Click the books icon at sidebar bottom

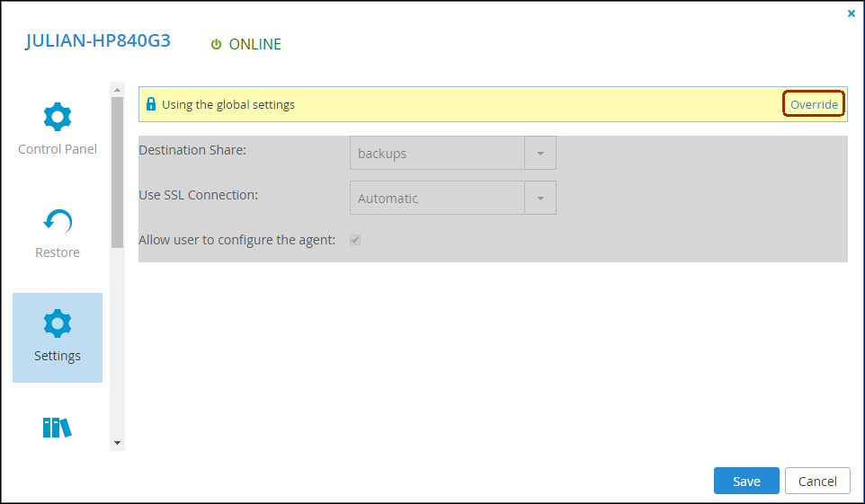pos(57,428)
